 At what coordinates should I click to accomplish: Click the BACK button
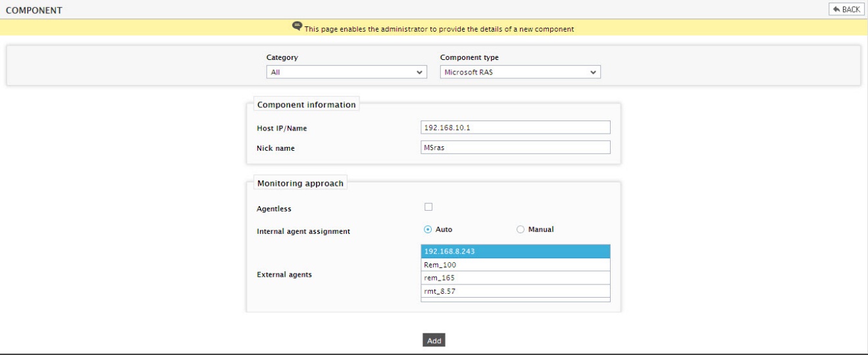pos(846,9)
